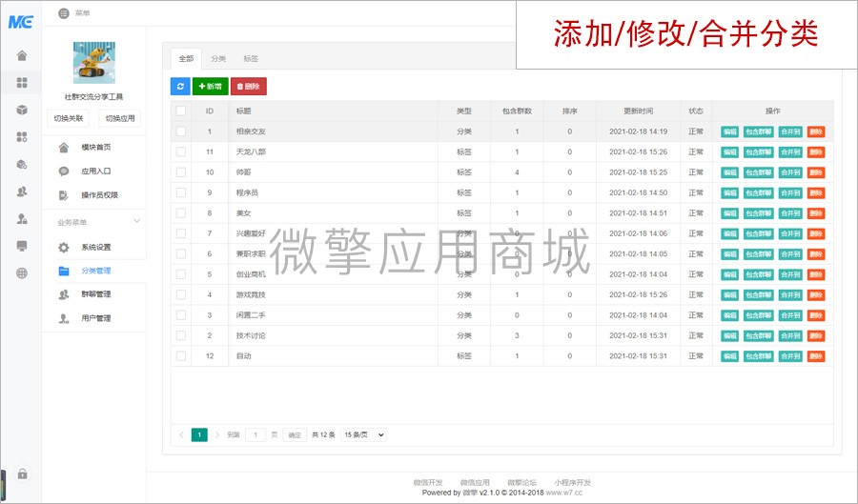Click the 分类管理 folder icon

click(x=64, y=271)
